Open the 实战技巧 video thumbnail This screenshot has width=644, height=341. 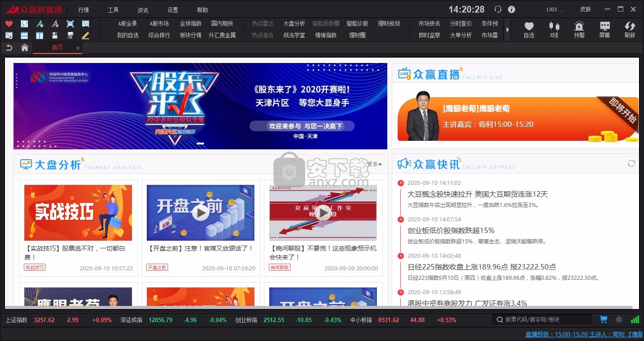[x=78, y=212]
